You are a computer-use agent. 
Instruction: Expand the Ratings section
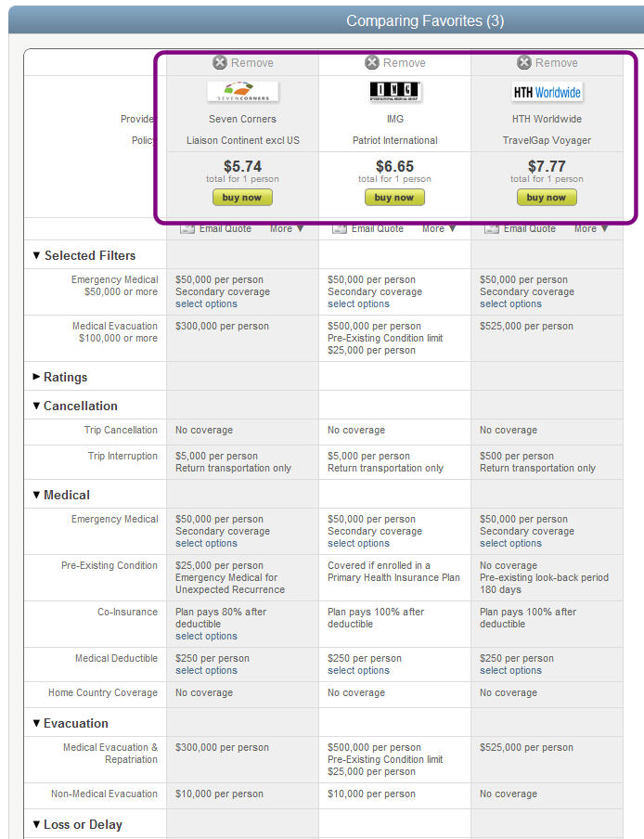coord(60,377)
